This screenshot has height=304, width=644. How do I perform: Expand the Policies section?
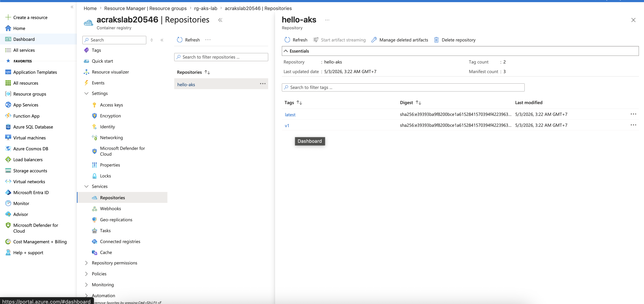86,274
